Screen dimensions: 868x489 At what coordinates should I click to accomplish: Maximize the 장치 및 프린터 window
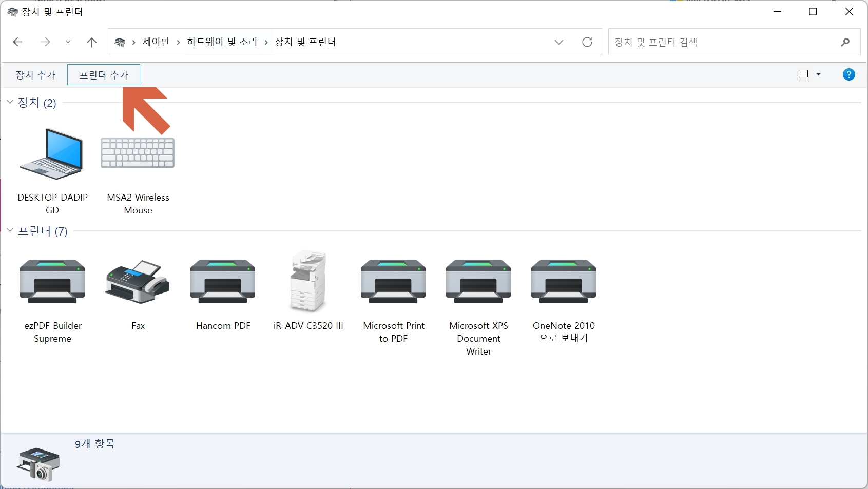[813, 12]
